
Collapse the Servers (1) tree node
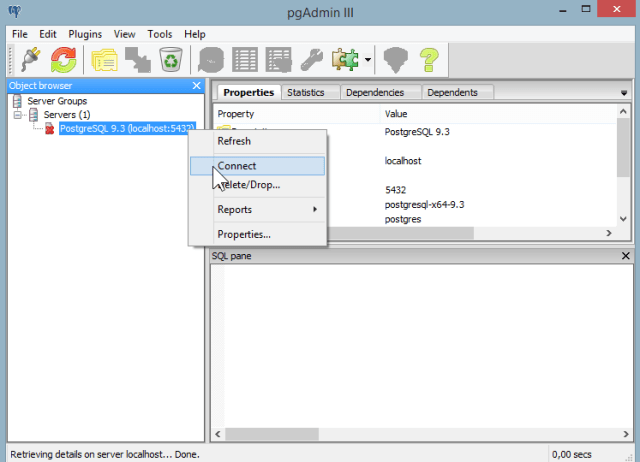pos(18,115)
